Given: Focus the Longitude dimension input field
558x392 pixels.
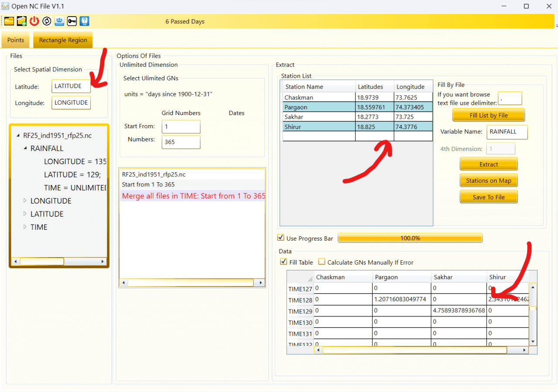Looking at the screenshot, I should pyautogui.click(x=71, y=103).
